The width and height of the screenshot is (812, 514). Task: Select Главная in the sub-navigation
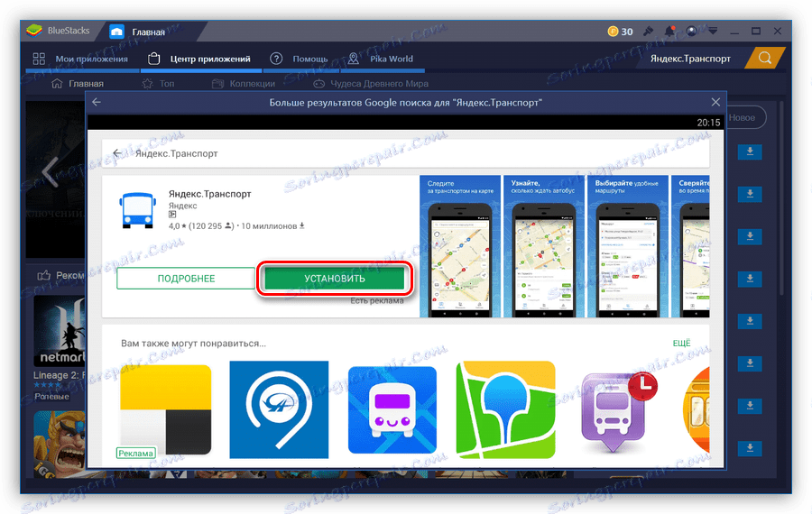click(78, 83)
